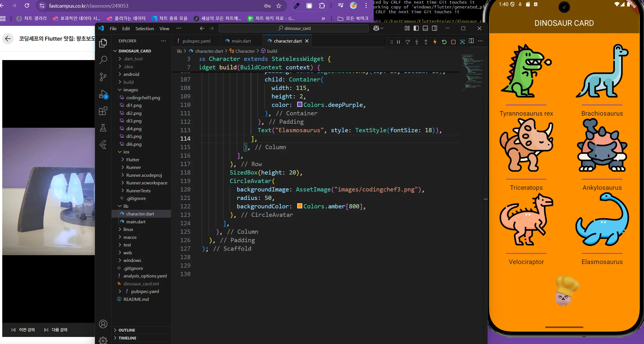Screen dimensions: 644x344
Task: Open the Flutter sidebar icon
Action: click(103, 145)
